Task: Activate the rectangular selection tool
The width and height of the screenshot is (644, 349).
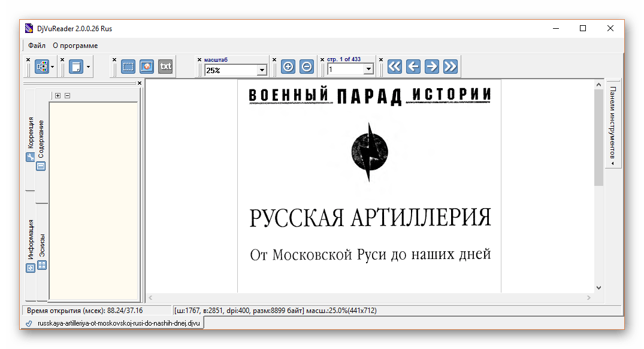Action: 128,67
